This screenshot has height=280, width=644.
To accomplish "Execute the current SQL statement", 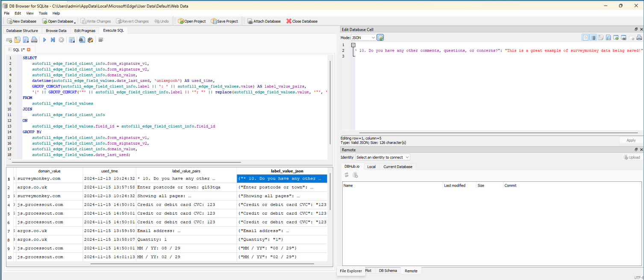I will [x=44, y=40].
